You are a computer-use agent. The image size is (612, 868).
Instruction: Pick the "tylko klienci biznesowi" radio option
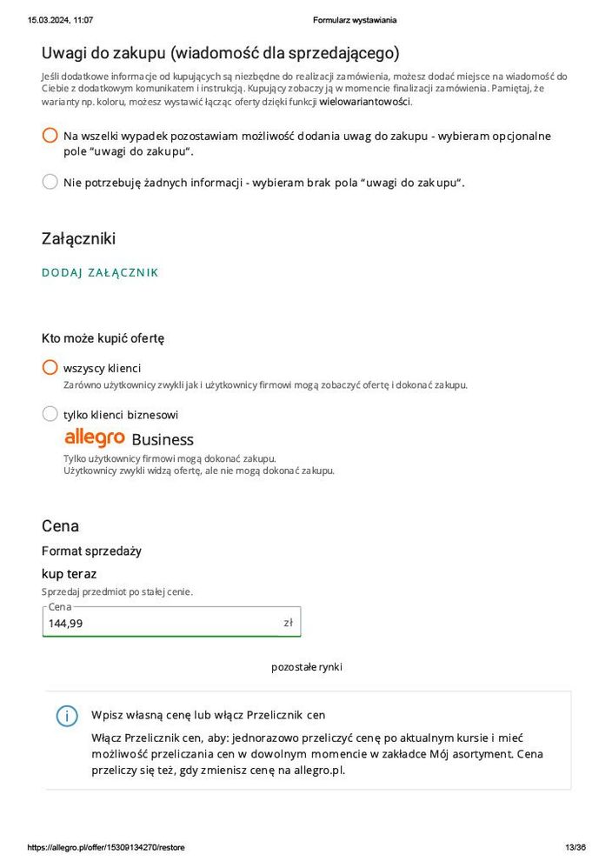(50, 414)
